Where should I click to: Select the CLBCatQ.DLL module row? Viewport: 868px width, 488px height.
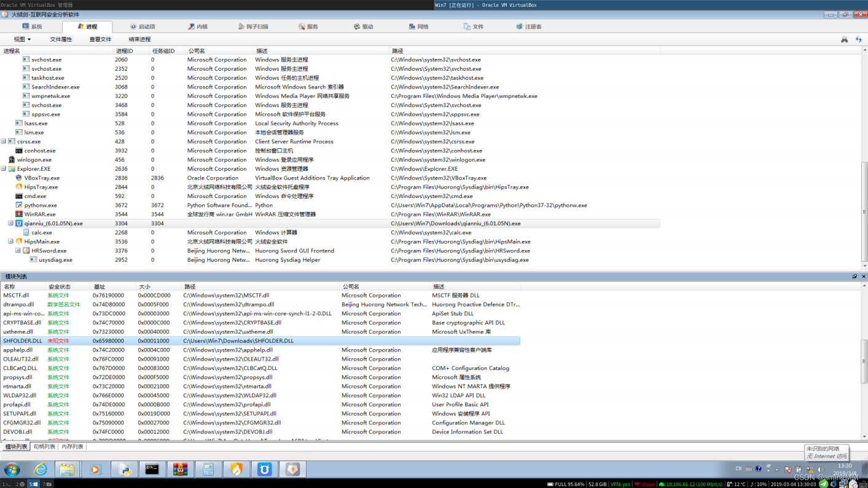click(x=260, y=368)
